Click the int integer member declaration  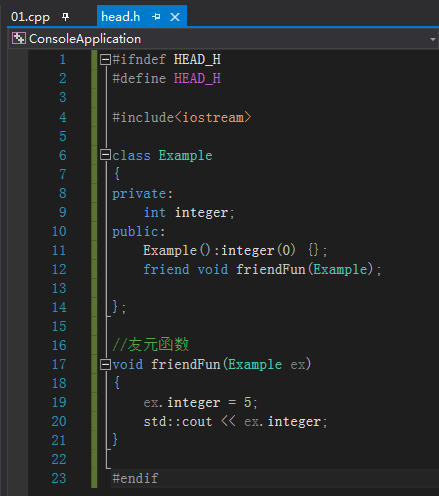[x=189, y=213]
